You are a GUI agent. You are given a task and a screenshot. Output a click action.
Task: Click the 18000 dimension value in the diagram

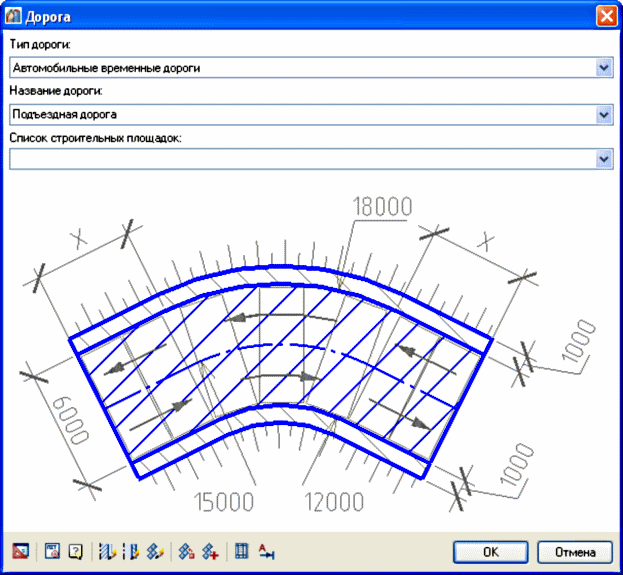(x=382, y=207)
